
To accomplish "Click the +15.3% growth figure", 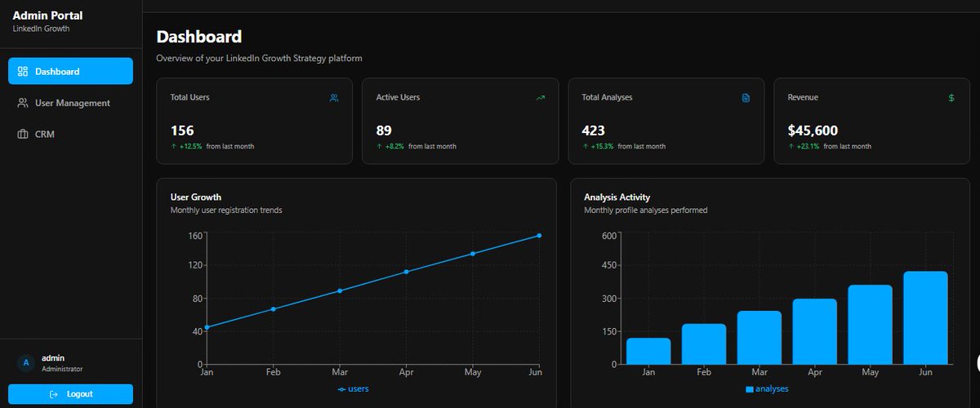I will click(x=603, y=146).
